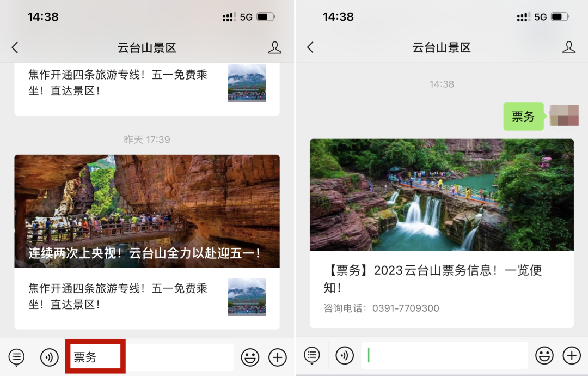Tap back arrow in right chat header
This screenshot has width=588, height=376.
pyautogui.click(x=310, y=48)
